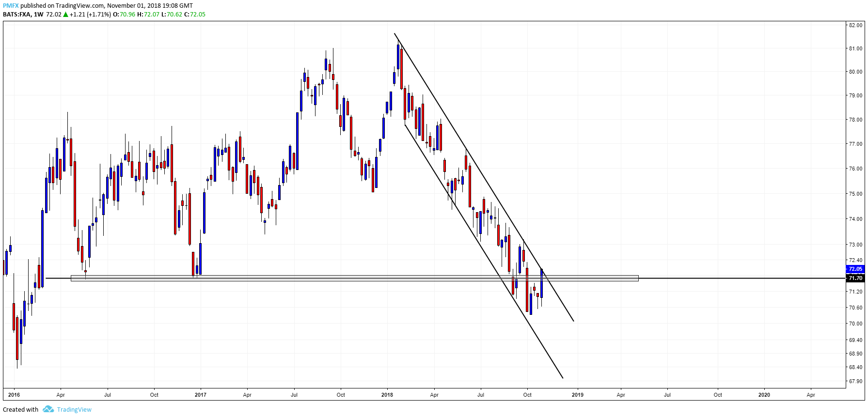Click the PMFX author name
This screenshot has width=868, height=418.
(11, 6)
